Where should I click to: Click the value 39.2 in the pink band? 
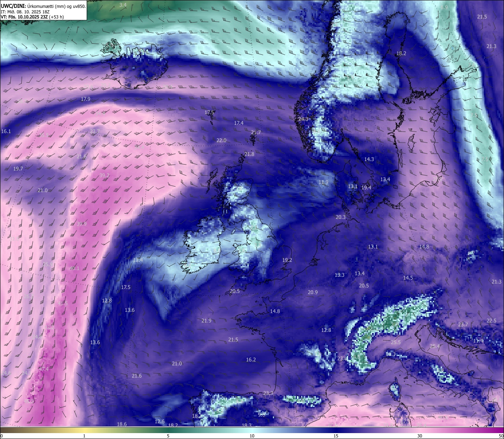104,175
